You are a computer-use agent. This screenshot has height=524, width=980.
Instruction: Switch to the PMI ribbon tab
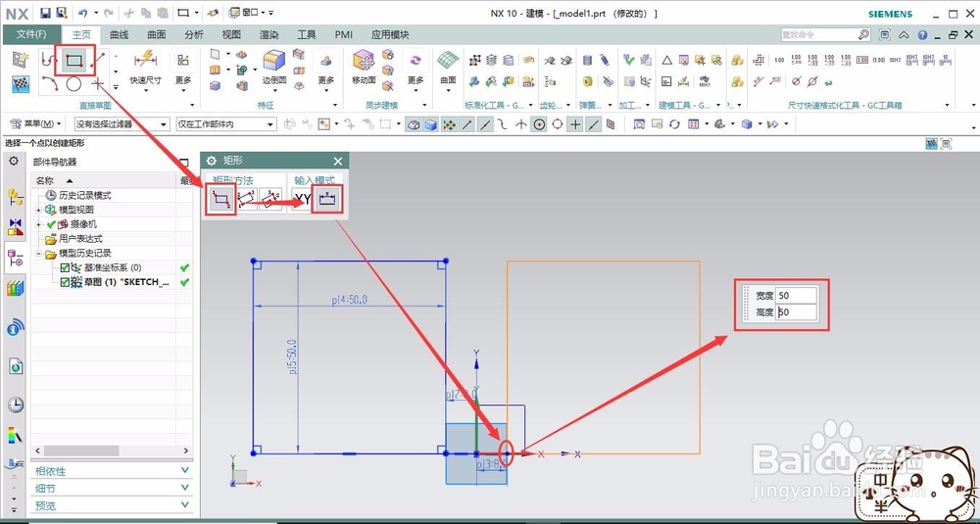344,35
